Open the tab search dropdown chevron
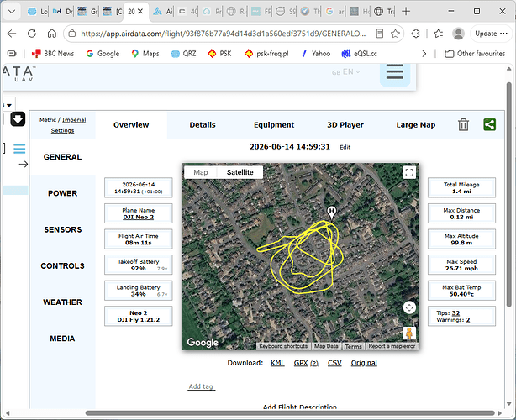 [x=12, y=12]
